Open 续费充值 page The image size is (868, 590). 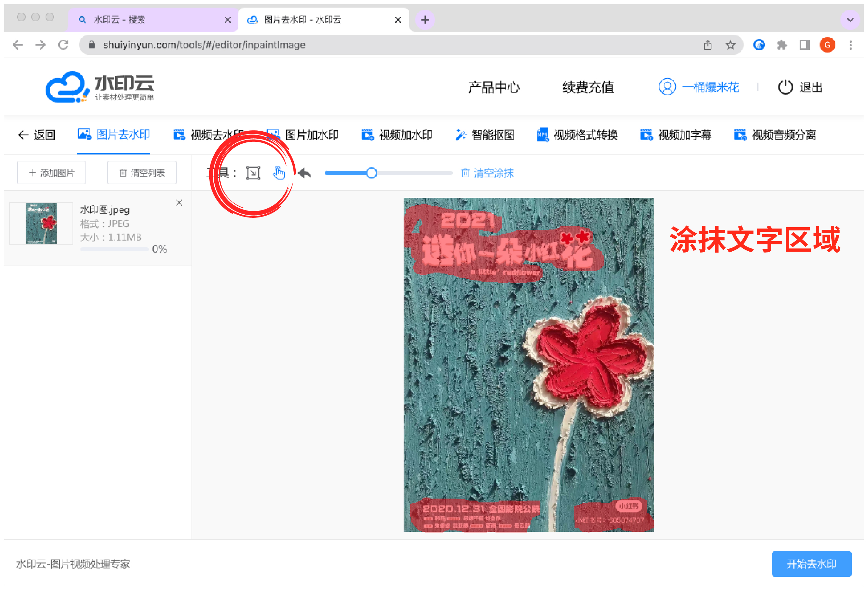pyautogui.click(x=588, y=87)
